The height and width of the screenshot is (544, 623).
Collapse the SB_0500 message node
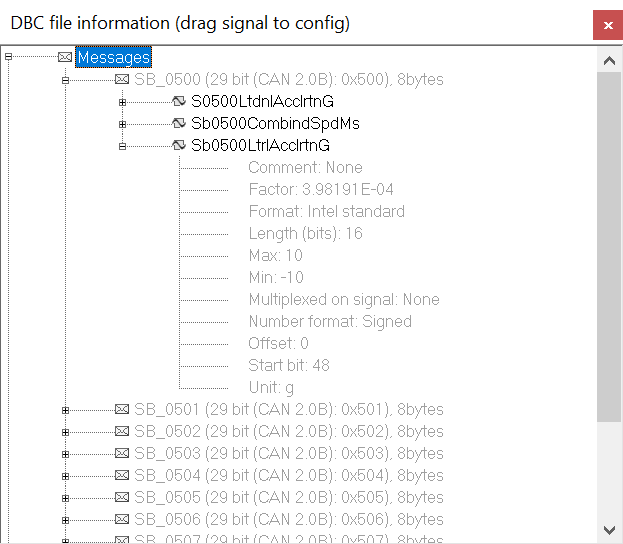coord(65,79)
